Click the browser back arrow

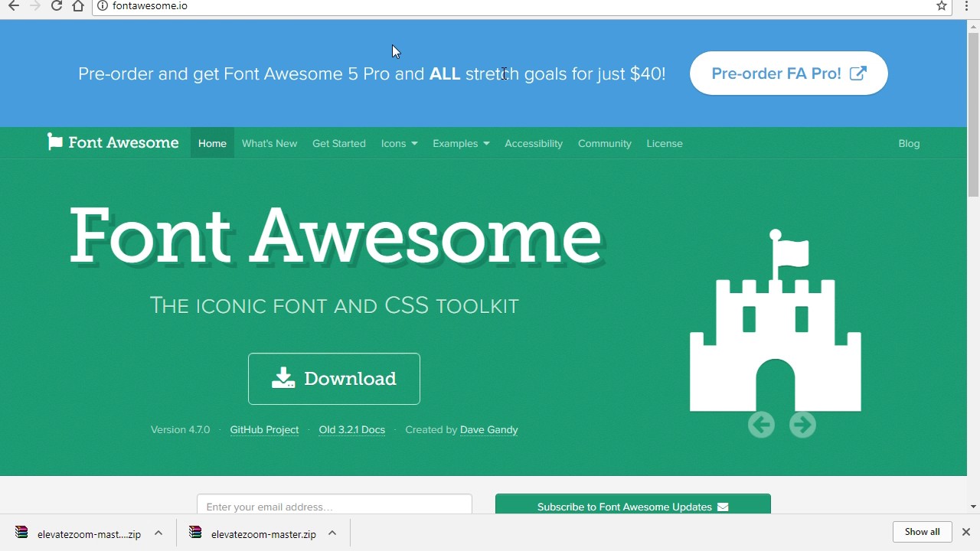(13, 6)
